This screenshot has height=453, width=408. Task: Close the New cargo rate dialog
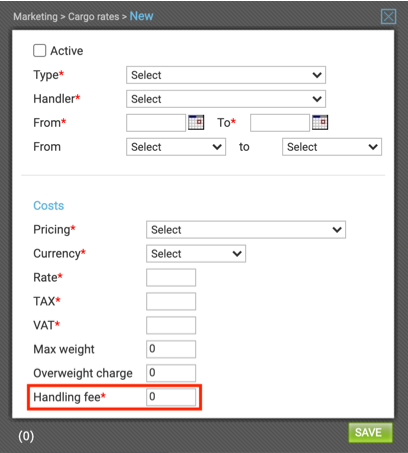click(x=388, y=16)
